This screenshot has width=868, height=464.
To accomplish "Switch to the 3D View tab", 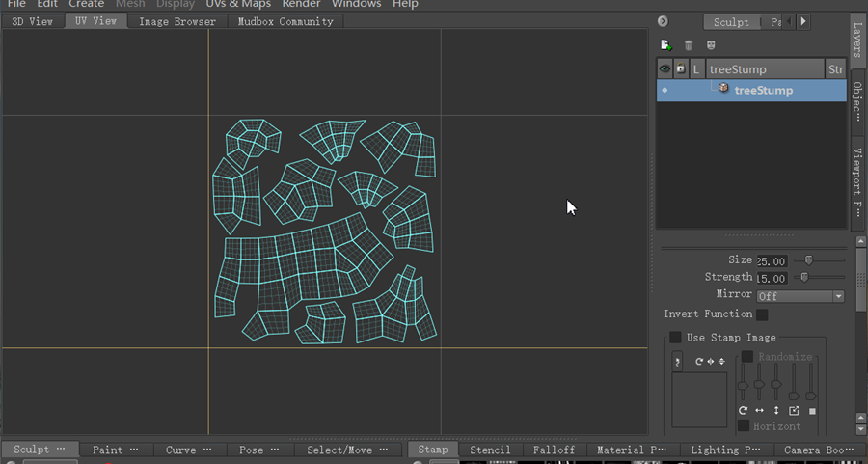I will 33,21.
